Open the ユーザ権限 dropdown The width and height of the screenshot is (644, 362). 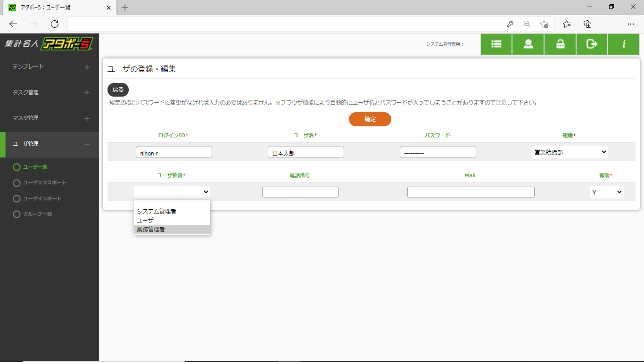pos(172,192)
